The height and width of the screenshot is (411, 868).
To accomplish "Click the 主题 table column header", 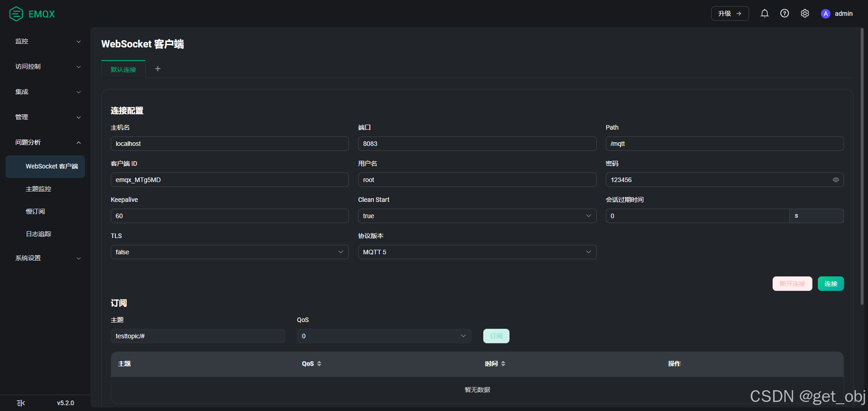I will [x=124, y=364].
